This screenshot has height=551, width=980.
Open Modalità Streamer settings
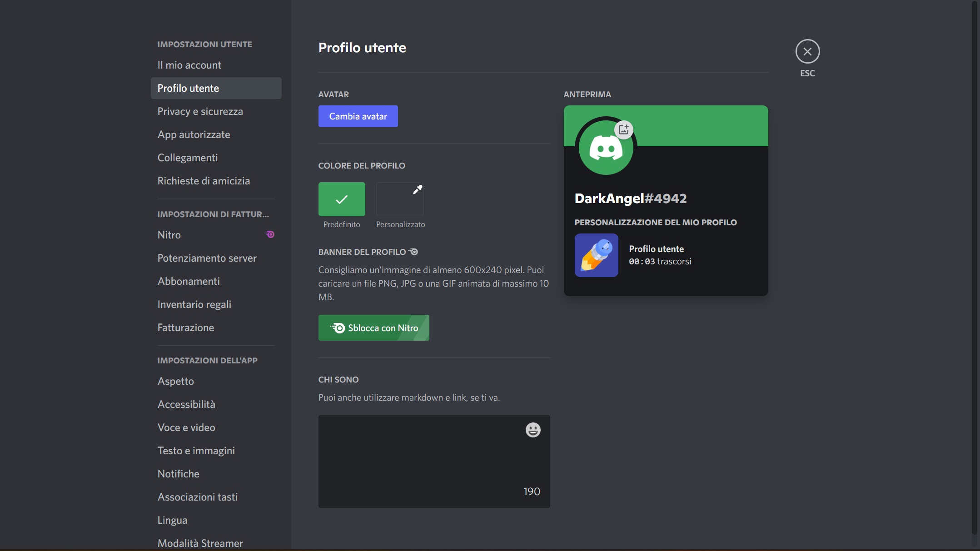pos(200,543)
